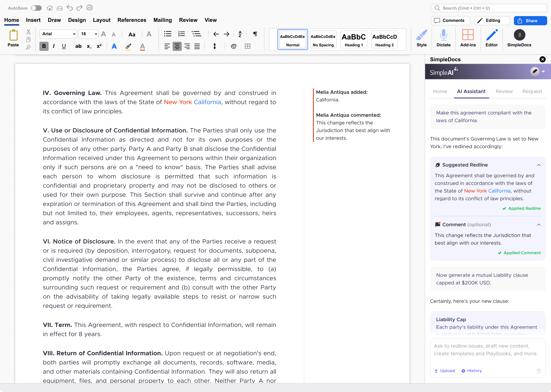Decrease font size with small A icon

pos(114,34)
